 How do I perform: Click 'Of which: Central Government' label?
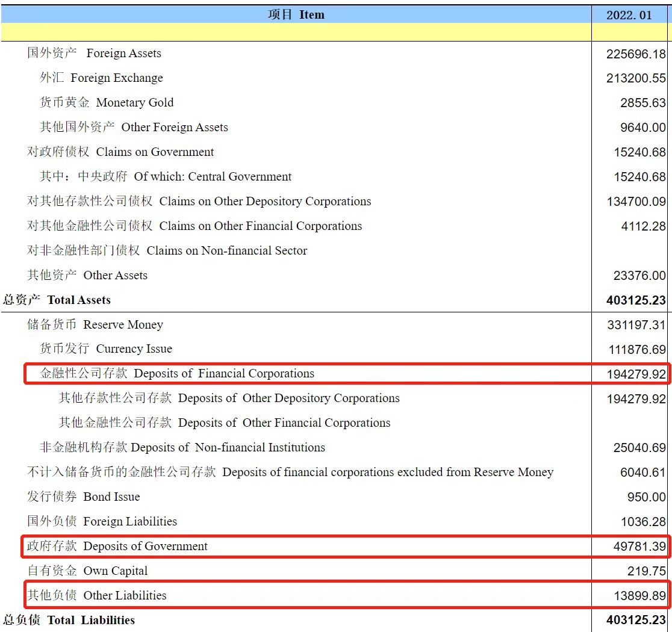(x=166, y=176)
